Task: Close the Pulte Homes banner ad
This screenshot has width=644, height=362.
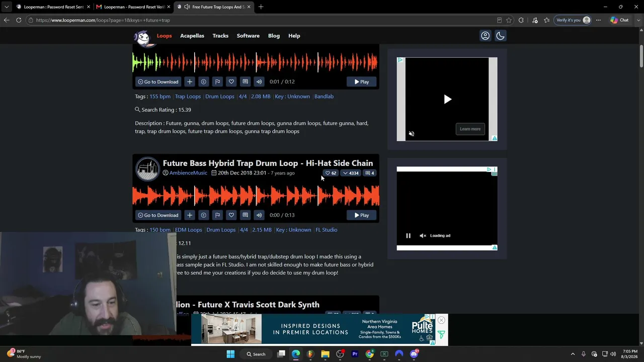Action: (x=441, y=320)
